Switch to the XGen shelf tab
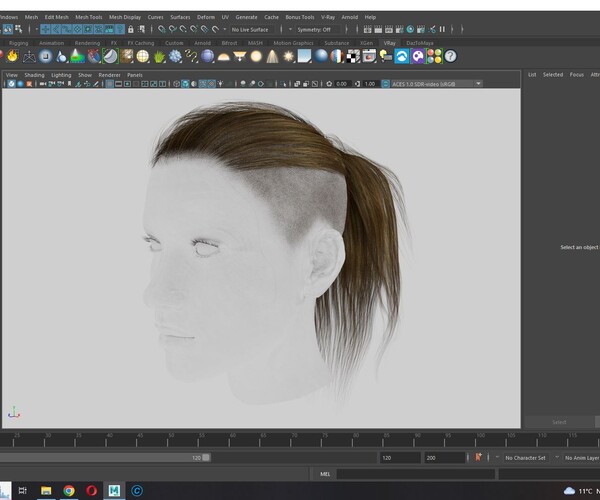Viewport: 600px width, 500px height. 366,43
